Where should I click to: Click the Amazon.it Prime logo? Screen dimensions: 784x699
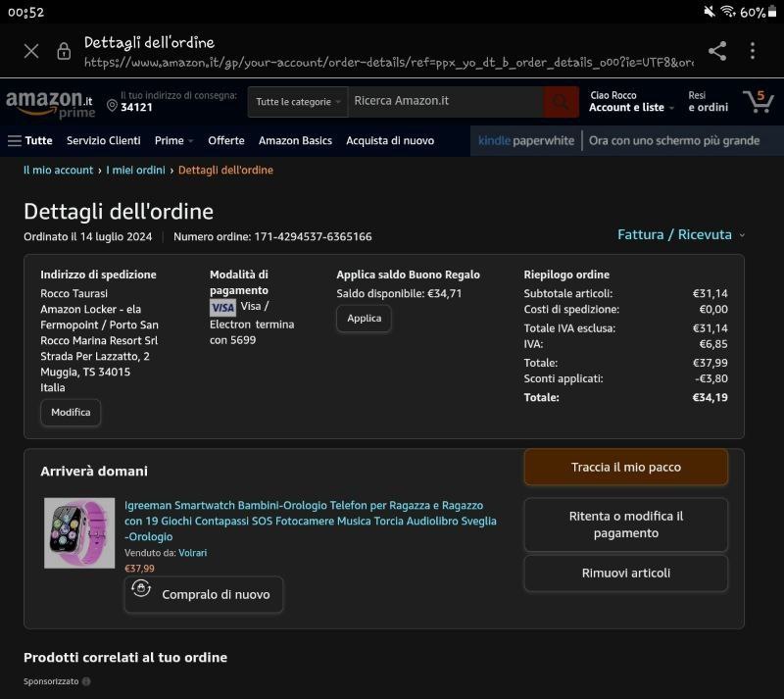click(x=50, y=103)
